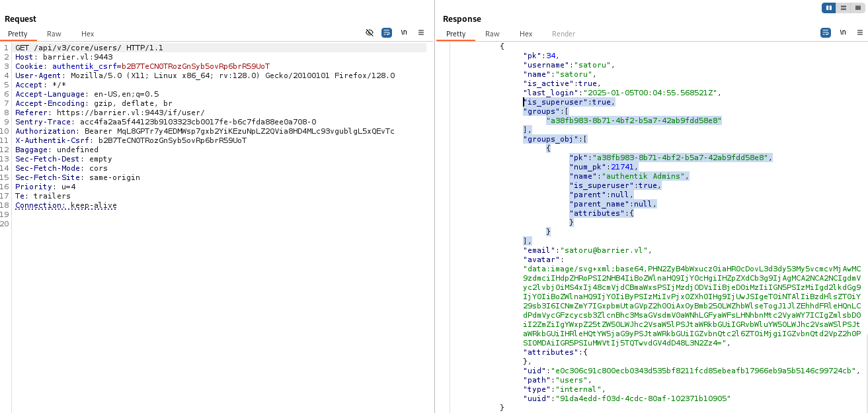The height and width of the screenshot is (413, 868).
Task: Click line number 19 in Request gutter
Action: (x=5, y=214)
